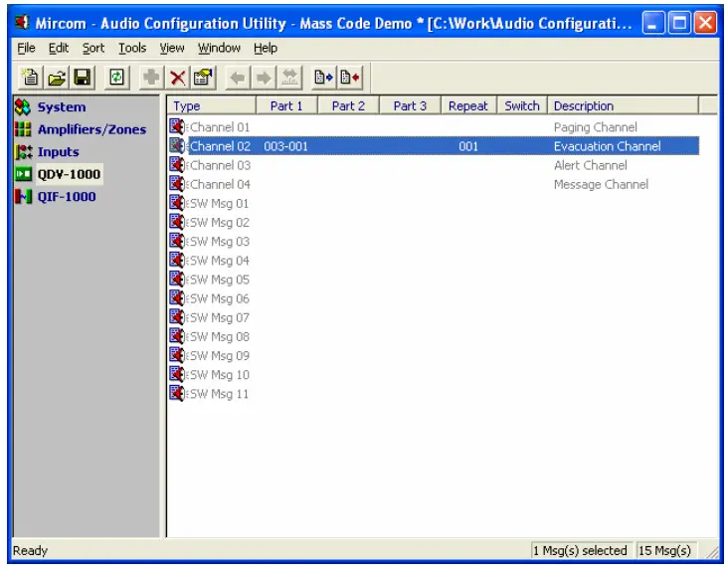Viewport: 728px width, 567px height.
Task: Click the Repeat column header
Action: [467, 106]
